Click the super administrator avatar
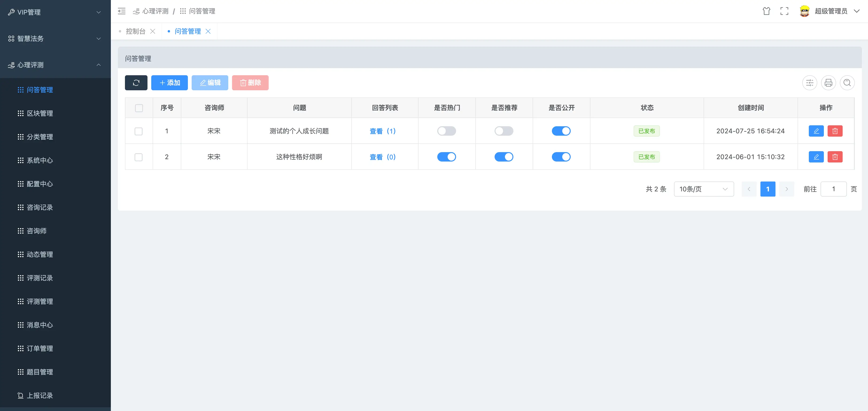 pyautogui.click(x=804, y=11)
